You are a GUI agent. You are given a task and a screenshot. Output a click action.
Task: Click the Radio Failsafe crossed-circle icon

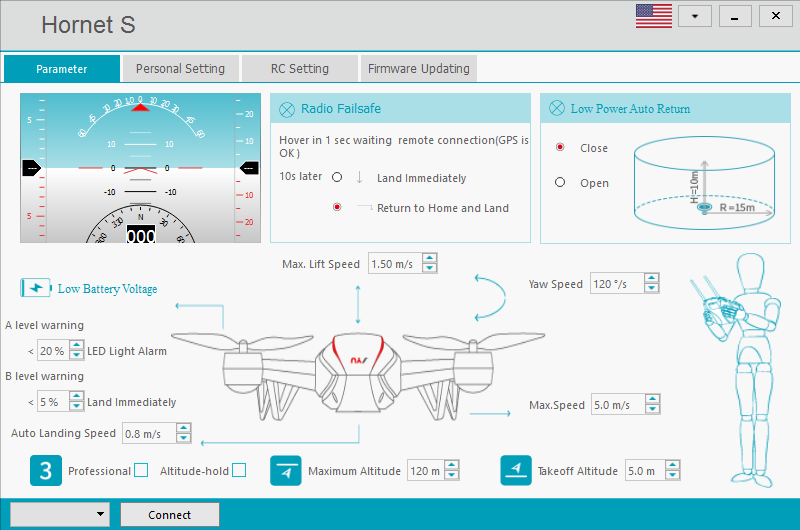tap(286, 109)
